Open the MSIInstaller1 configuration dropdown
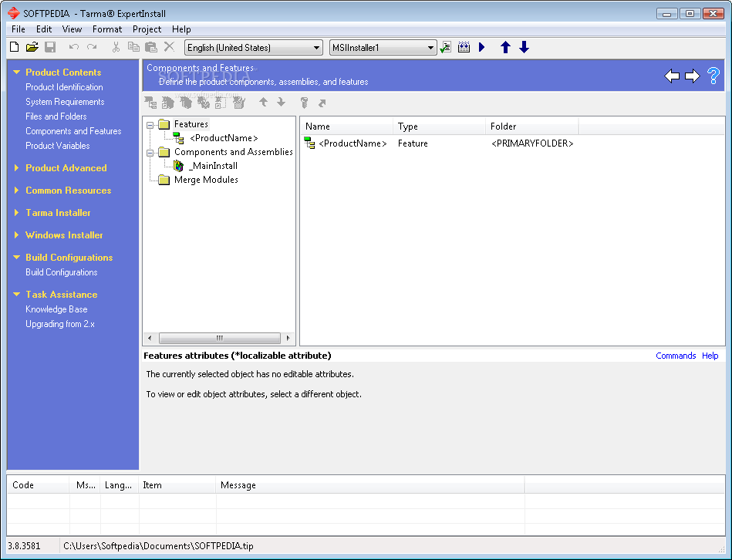The width and height of the screenshot is (732, 560). (383, 48)
